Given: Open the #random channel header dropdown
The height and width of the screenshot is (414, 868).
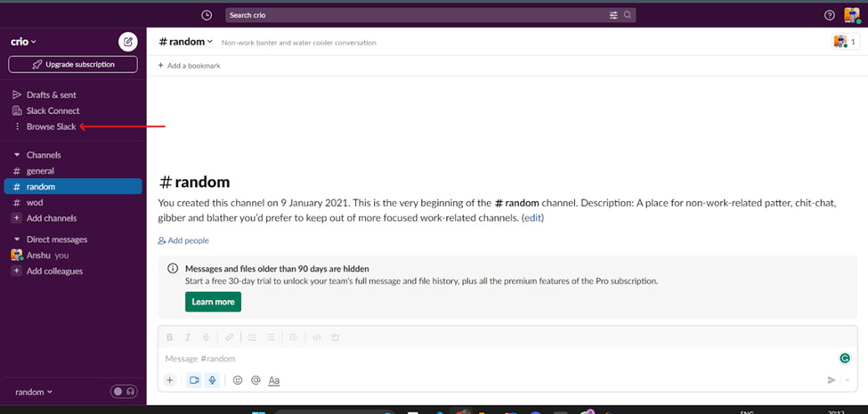Looking at the screenshot, I should 186,42.
